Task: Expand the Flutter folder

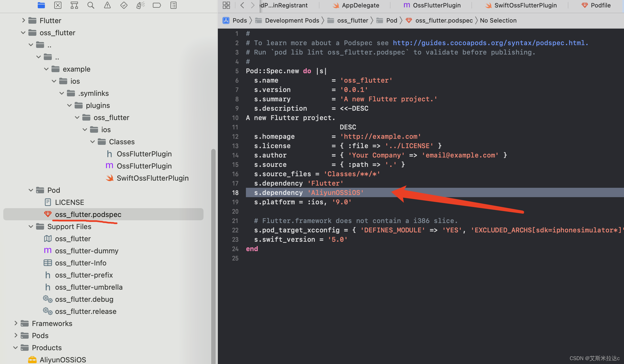Action: (x=23, y=20)
